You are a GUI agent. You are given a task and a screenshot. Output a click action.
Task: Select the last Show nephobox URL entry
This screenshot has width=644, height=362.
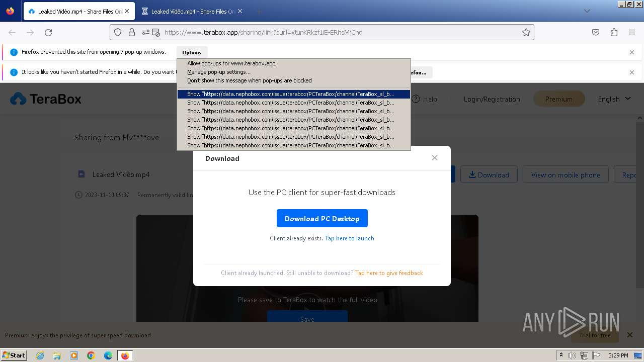click(293, 145)
